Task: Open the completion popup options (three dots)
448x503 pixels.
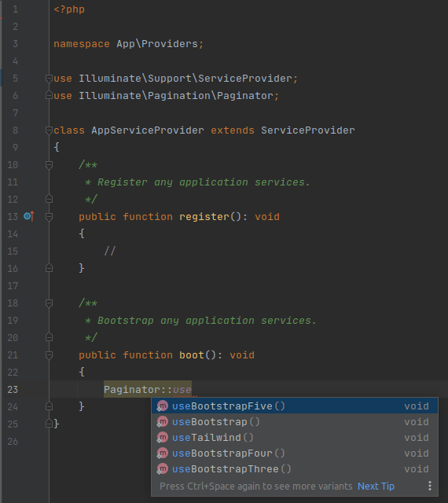Action: pos(430,486)
